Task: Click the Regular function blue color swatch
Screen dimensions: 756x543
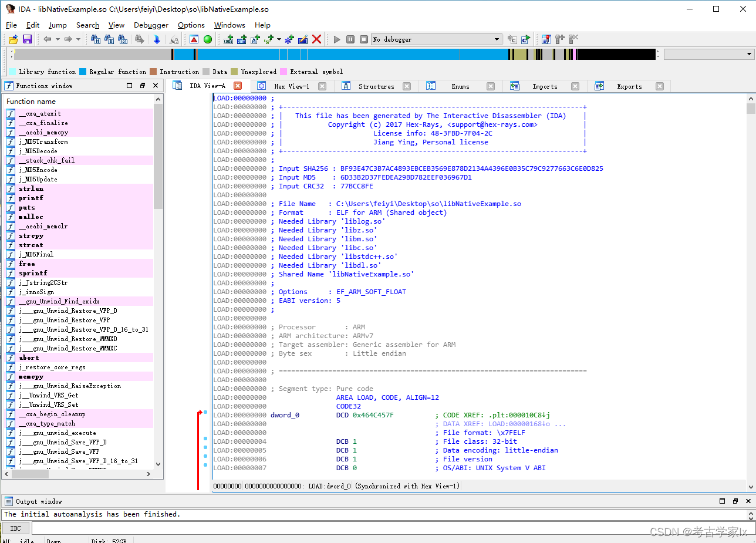Action: 83,72
